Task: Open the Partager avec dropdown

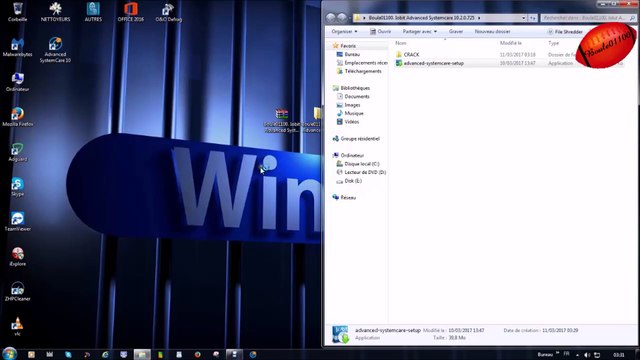Action: coord(419,31)
